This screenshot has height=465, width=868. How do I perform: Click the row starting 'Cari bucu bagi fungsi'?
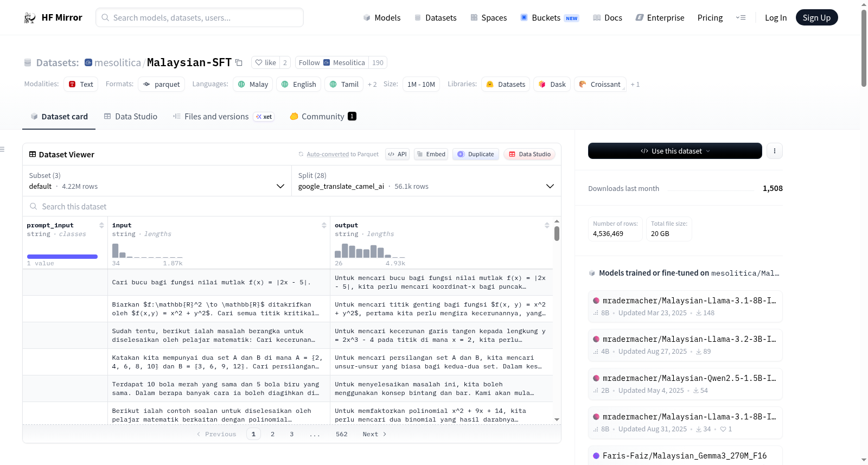pyautogui.click(x=288, y=282)
